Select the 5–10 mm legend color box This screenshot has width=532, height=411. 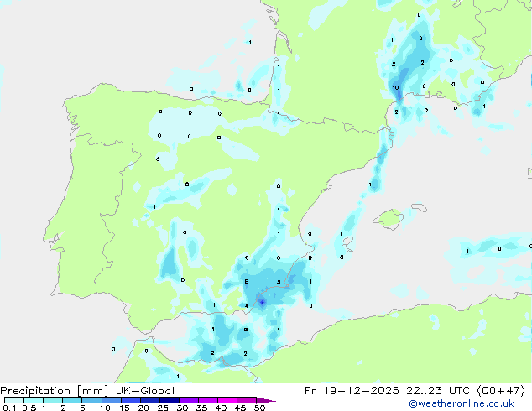point(91,400)
